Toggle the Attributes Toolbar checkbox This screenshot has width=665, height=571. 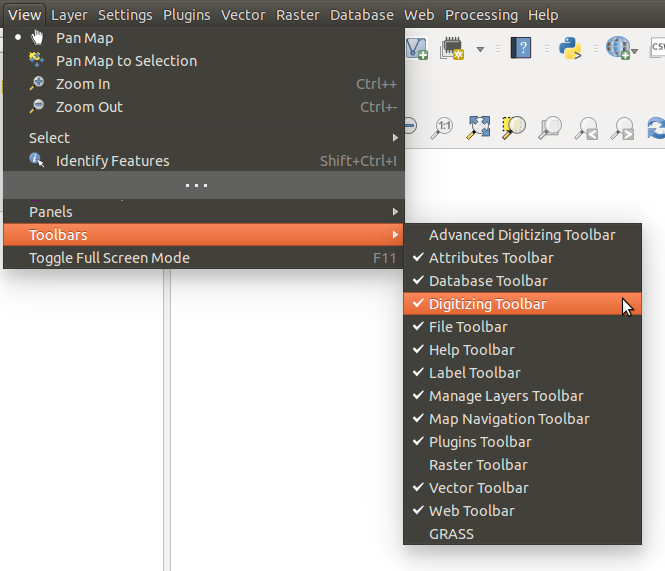tap(490, 258)
